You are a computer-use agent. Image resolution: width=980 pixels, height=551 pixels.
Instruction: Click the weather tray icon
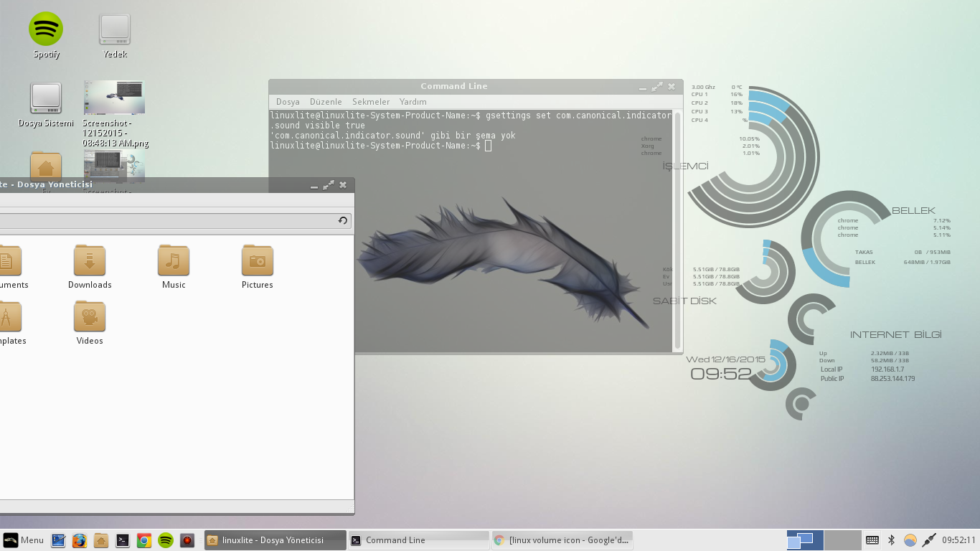pos(910,540)
